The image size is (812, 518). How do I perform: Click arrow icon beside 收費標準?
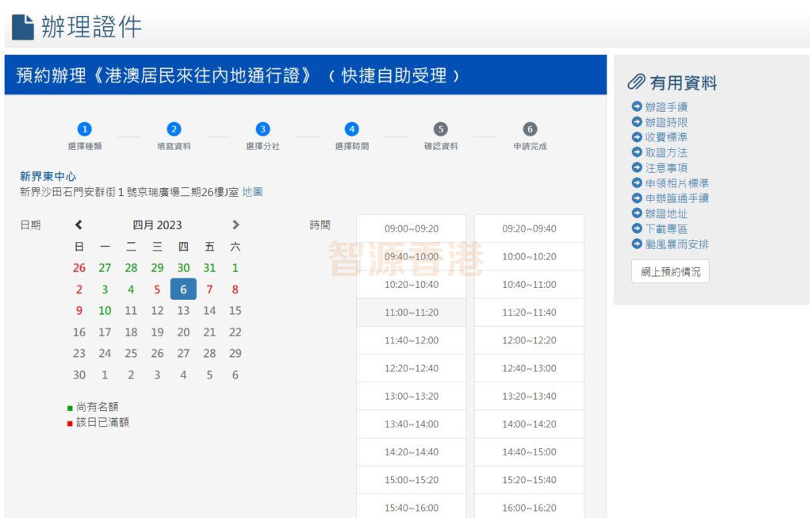(x=637, y=136)
